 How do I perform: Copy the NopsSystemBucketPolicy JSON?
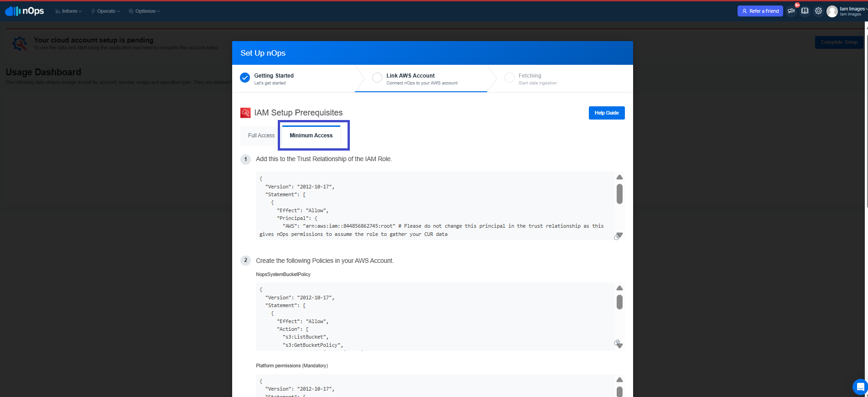tap(617, 343)
